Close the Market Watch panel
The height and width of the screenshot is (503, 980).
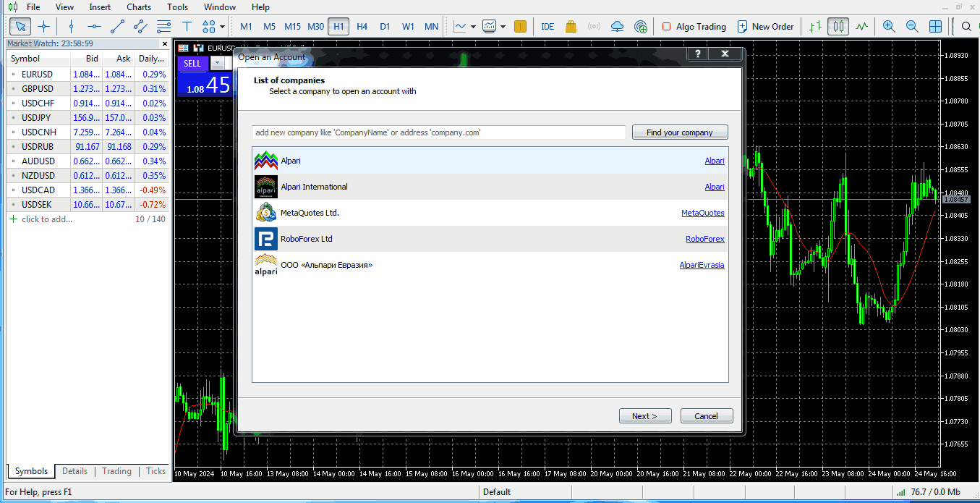[x=165, y=43]
